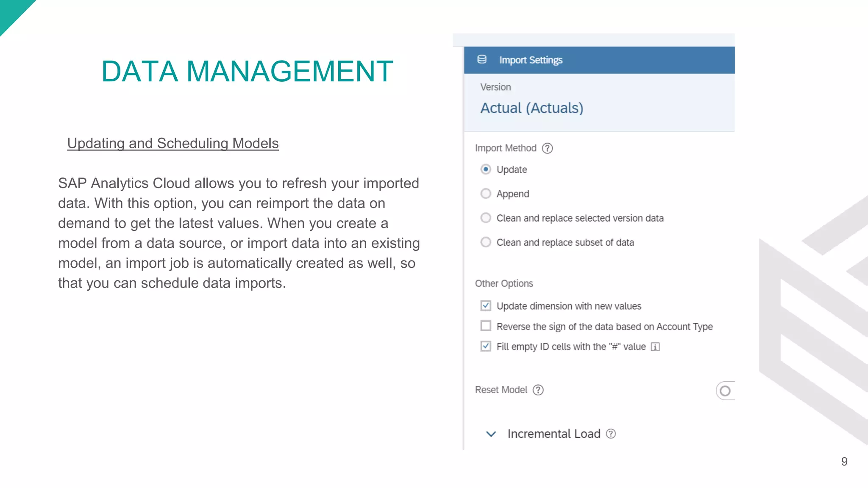Open the Incremental Load help icon
This screenshot has height=488, width=868.
(x=611, y=434)
